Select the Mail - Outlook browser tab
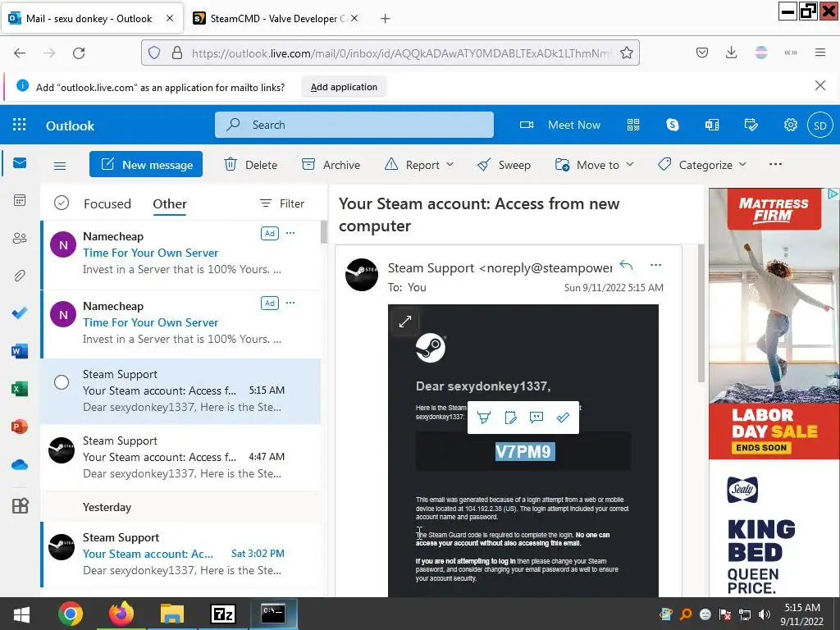Screen dimensions: 840x630 tap(91, 18)
